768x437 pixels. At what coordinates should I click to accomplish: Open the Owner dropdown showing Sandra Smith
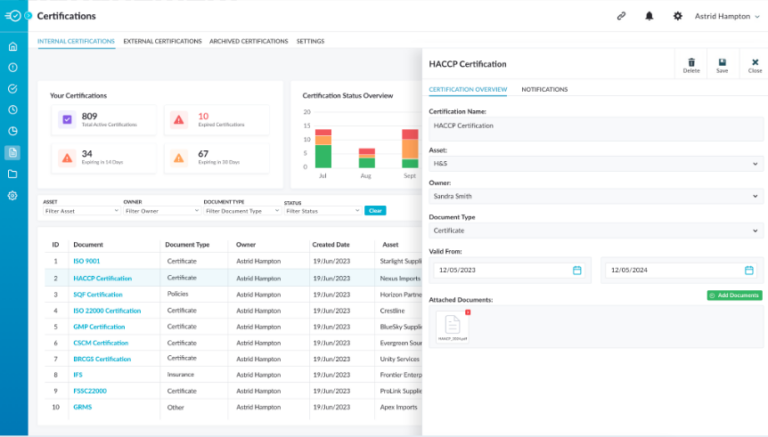(x=595, y=197)
